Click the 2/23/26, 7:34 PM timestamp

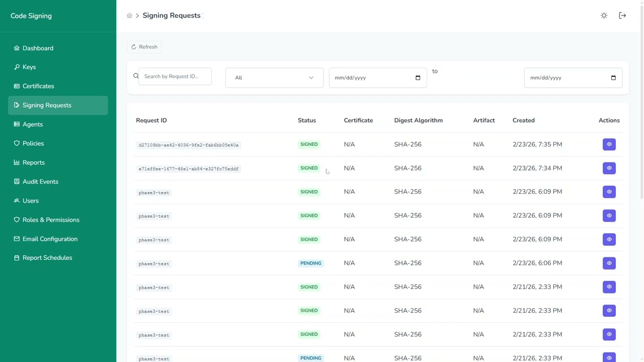(537, 168)
